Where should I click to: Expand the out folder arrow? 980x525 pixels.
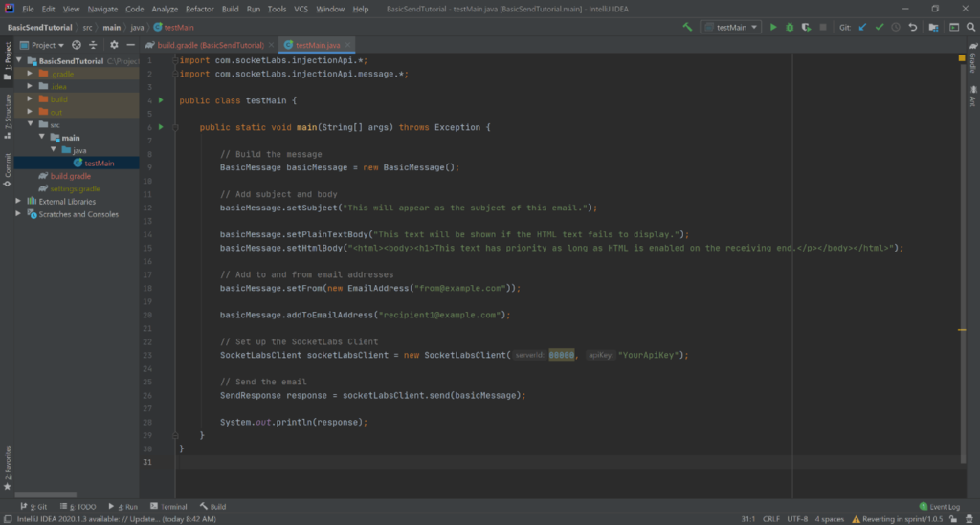[x=30, y=112]
